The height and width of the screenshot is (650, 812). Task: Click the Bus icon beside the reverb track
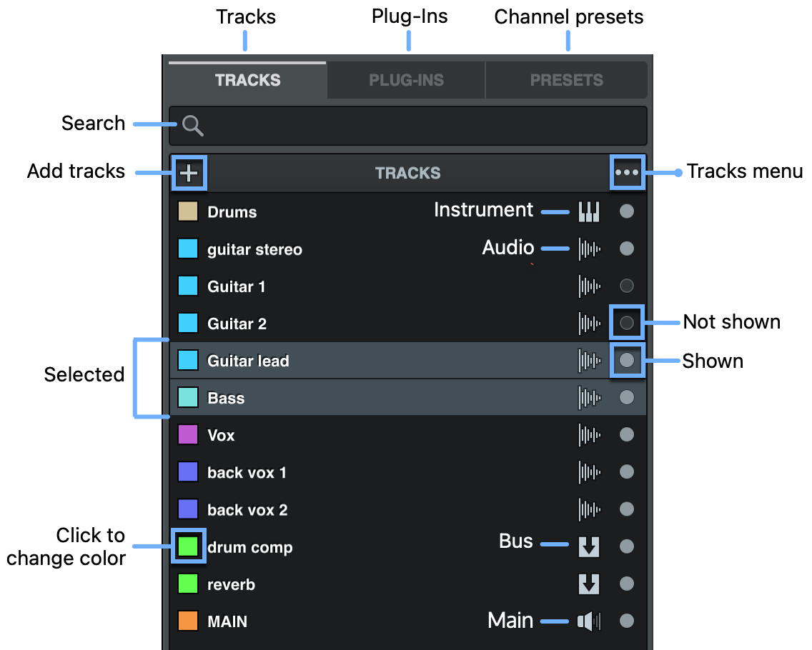pyautogui.click(x=588, y=584)
